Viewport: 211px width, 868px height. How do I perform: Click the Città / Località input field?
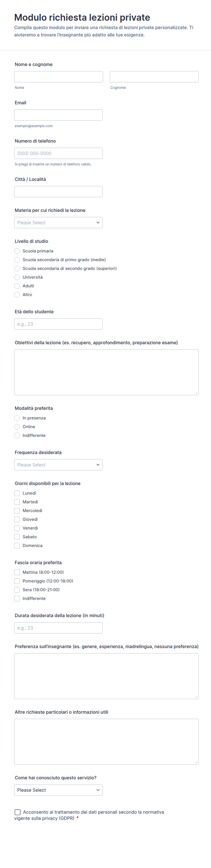[58, 191]
